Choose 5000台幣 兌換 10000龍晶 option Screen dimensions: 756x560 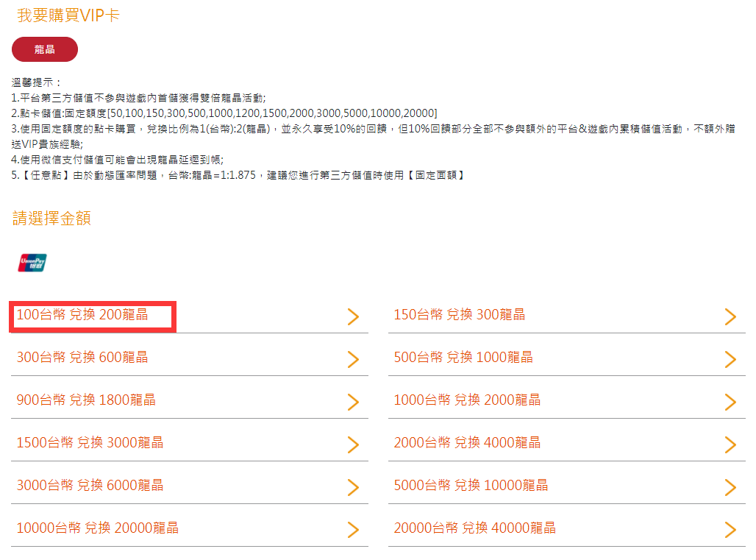[471, 486]
